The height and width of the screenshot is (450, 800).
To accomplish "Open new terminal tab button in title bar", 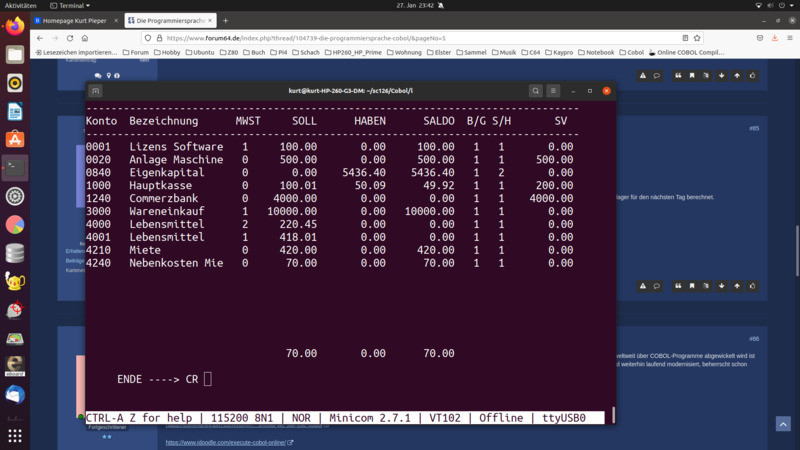I will pyautogui.click(x=96, y=91).
